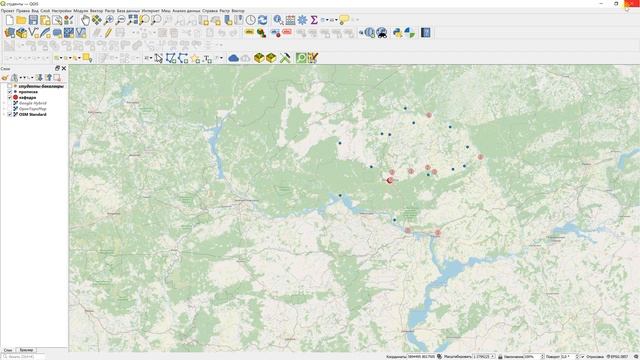The image size is (640, 360).
Task: Open the Настройки menu
Action: [x=61, y=11]
